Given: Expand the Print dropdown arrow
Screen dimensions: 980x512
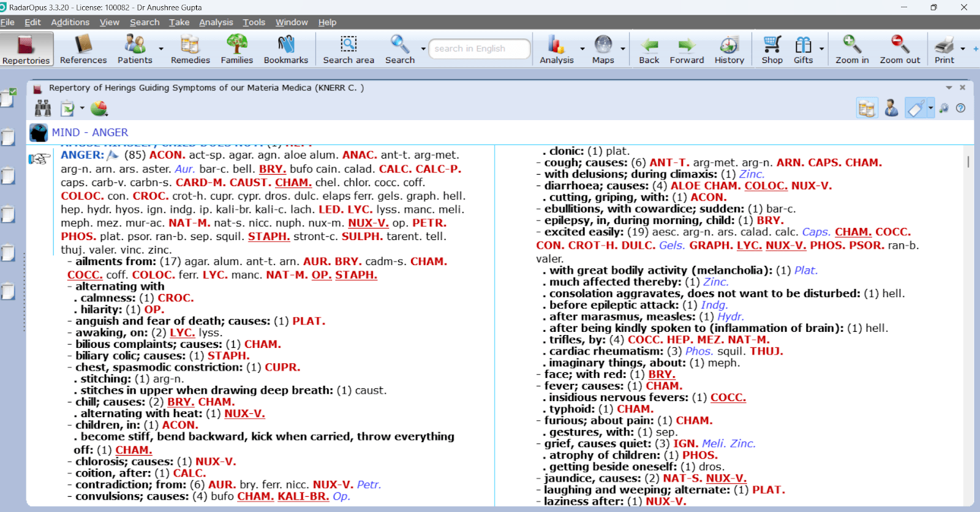Looking at the screenshot, I should tap(963, 49).
